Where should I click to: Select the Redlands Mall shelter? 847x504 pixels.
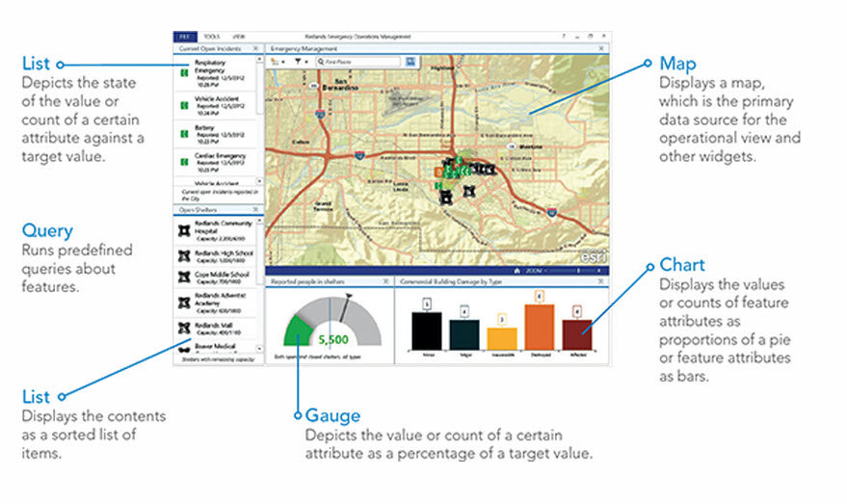[216, 329]
